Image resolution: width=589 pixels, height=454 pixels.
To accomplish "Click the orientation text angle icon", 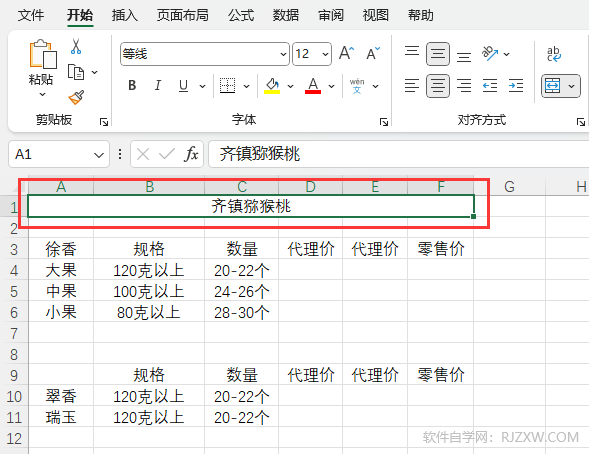I will point(490,54).
